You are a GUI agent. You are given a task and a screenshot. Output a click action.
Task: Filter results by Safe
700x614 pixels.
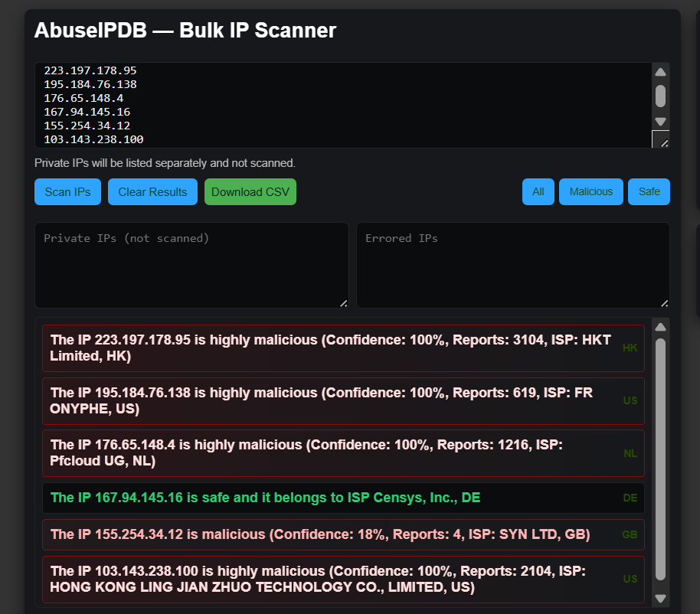click(649, 192)
